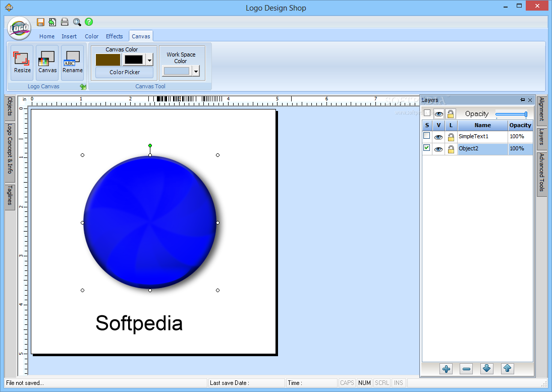Toggle the visibility-all eye in Layers header
Viewport: 552px width, 392px height.
point(438,114)
